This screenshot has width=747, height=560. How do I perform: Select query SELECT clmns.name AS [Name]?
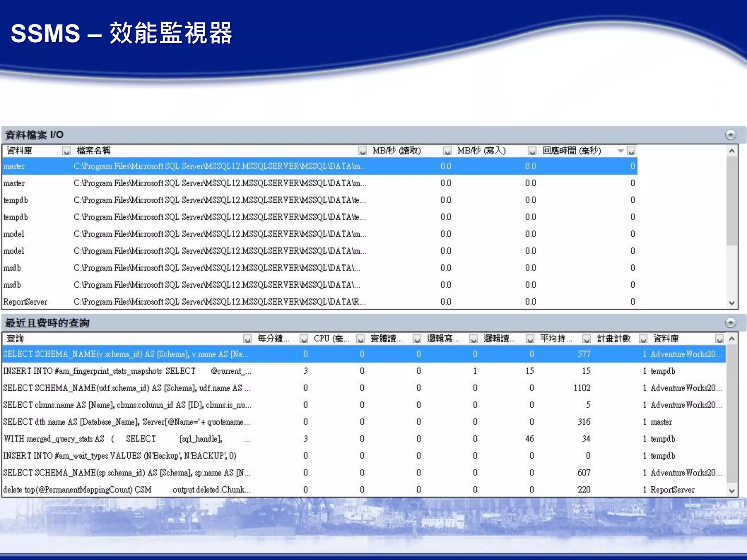[x=364, y=405]
